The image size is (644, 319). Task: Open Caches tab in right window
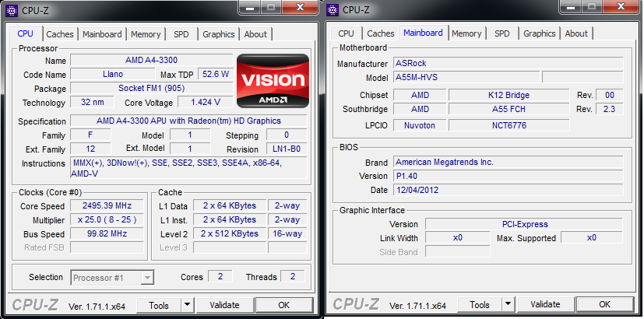(381, 33)
